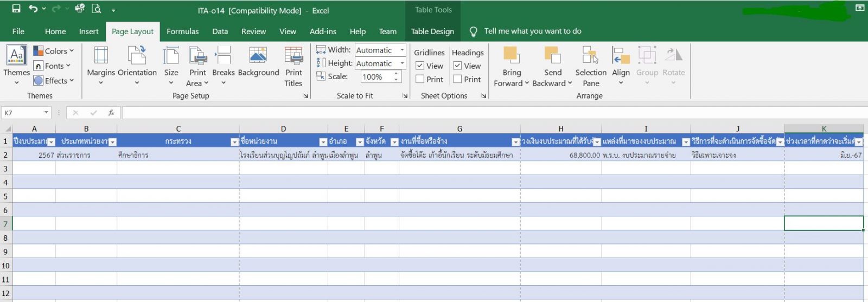This screenshot has width=868, height=302.
Task: Click the Themes icon
Action: (16, 56)
